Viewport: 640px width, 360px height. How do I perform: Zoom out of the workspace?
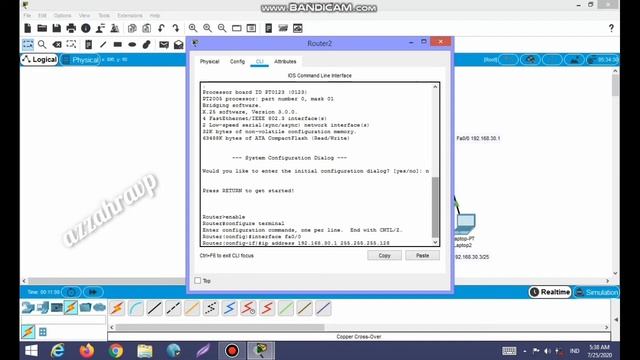pyautogui.click(x=222, y=28)
